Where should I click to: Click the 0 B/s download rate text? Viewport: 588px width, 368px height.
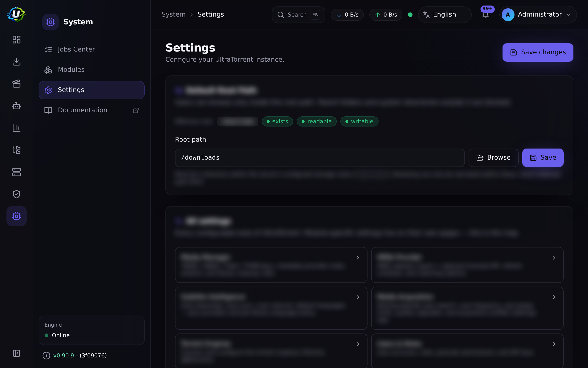click(352, 15)
